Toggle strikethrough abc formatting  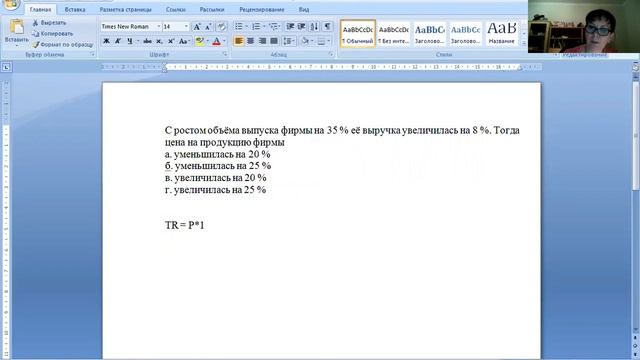(x=147, y=41)
